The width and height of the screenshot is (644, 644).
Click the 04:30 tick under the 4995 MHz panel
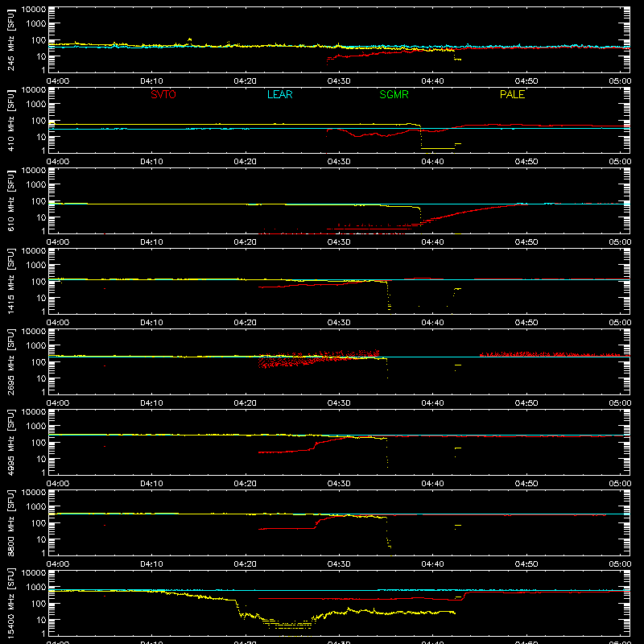(339, 484)
